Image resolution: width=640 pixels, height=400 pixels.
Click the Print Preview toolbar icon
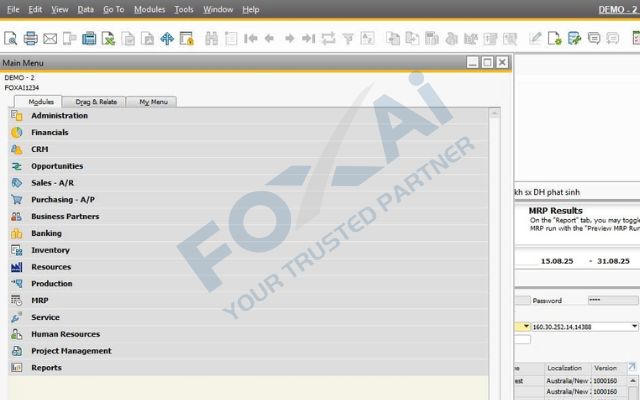pyautogui.click(x=10, y=39)
